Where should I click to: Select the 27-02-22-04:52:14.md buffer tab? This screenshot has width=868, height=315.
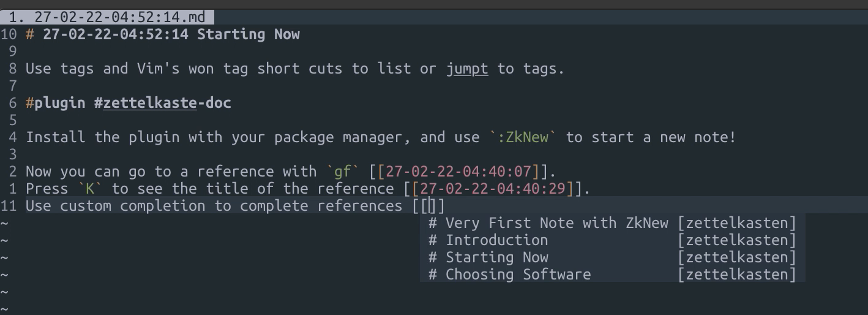(107, 17)
